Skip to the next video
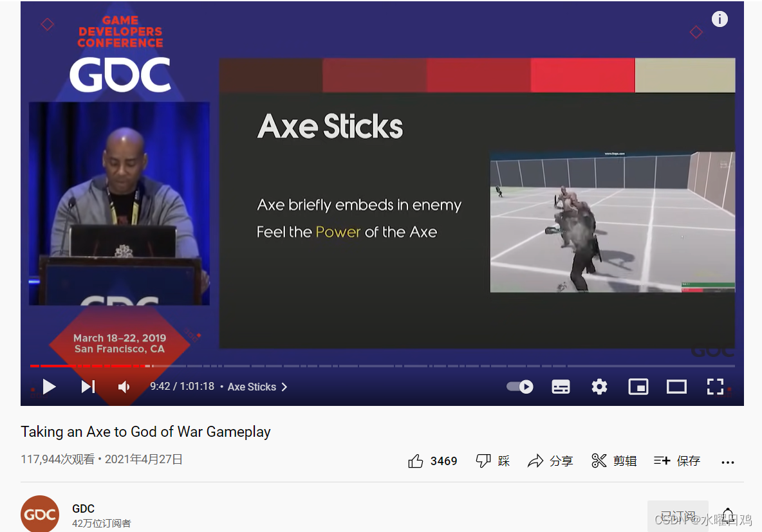The height and width of the screenshot is (532, 762). tap(88, 387)
